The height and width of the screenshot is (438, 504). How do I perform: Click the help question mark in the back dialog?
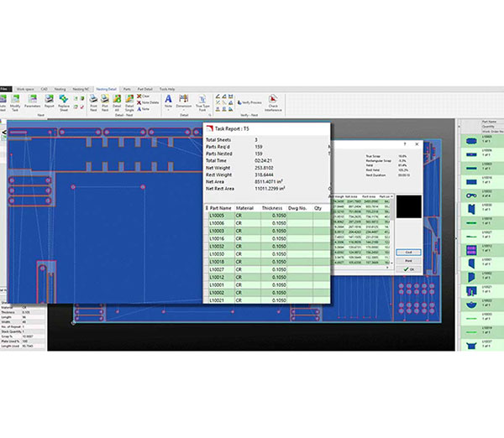(405, 144)
